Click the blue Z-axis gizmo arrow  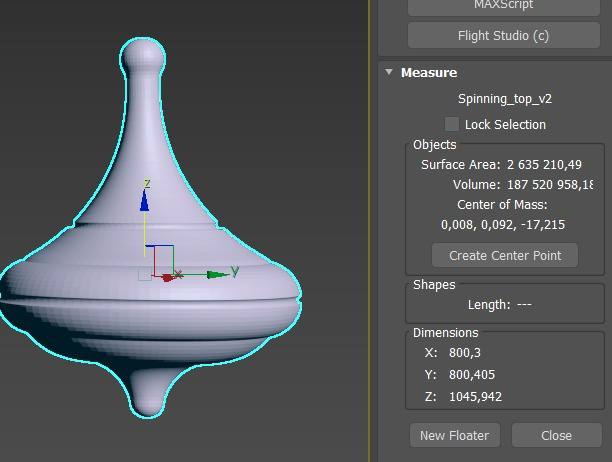coord(145,200)
